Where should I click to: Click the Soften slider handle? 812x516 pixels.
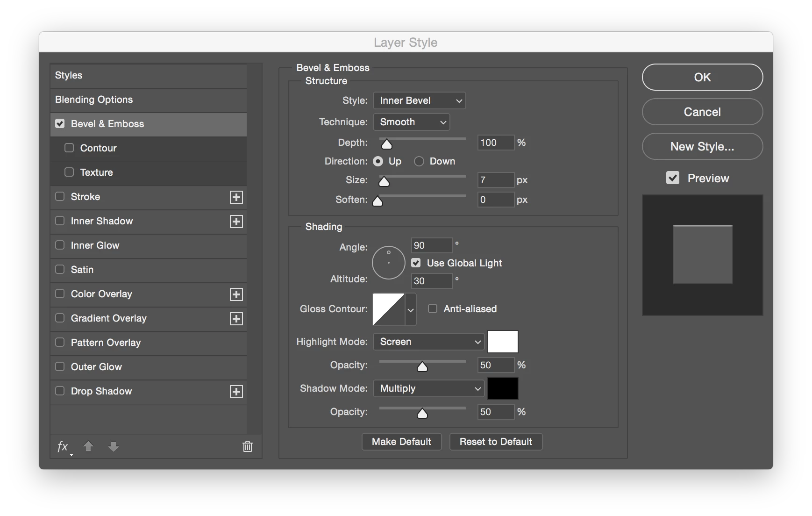378,201
